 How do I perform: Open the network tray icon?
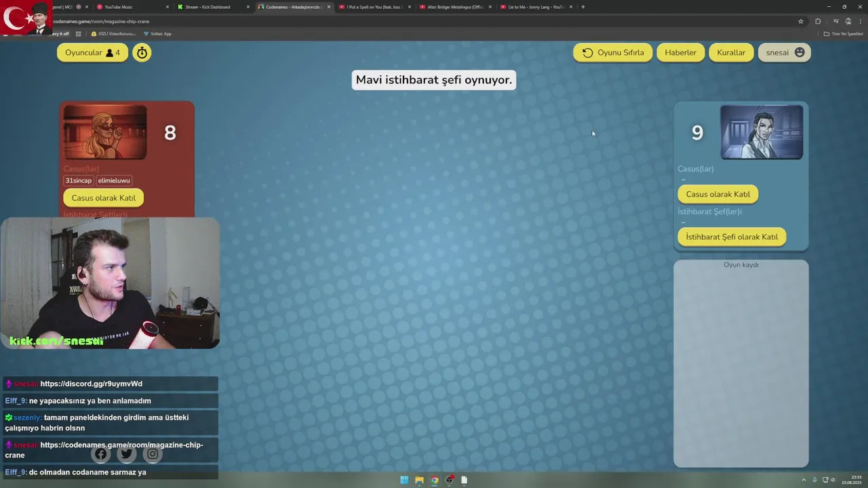click(x=825, y=480)
